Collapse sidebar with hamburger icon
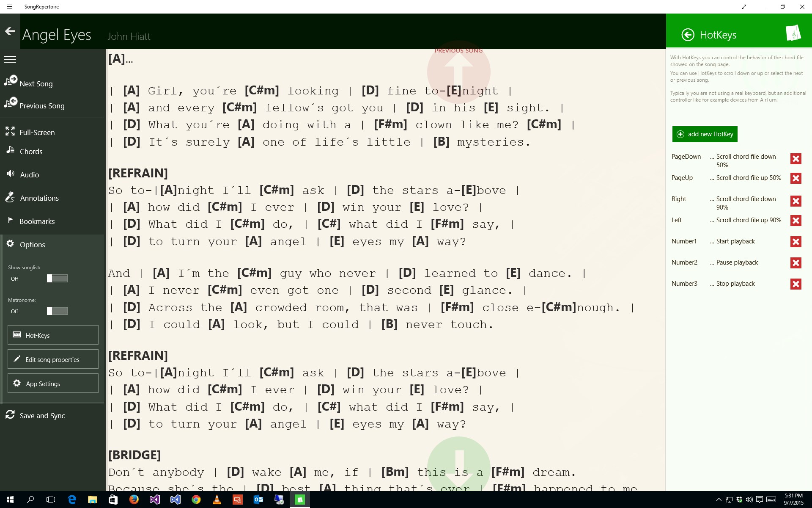812x508 pixels. (10, 59)
